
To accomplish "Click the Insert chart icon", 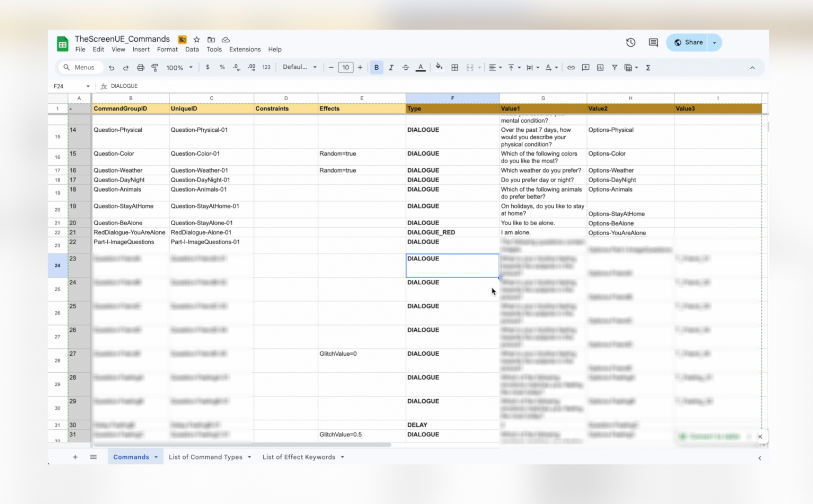I will point(600,68).
